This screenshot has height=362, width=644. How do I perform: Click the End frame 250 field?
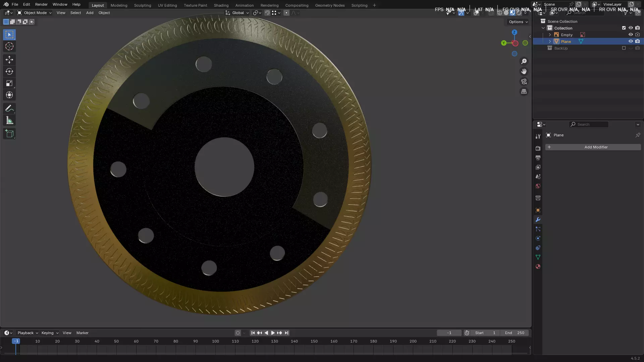click(x=515, y=333)
